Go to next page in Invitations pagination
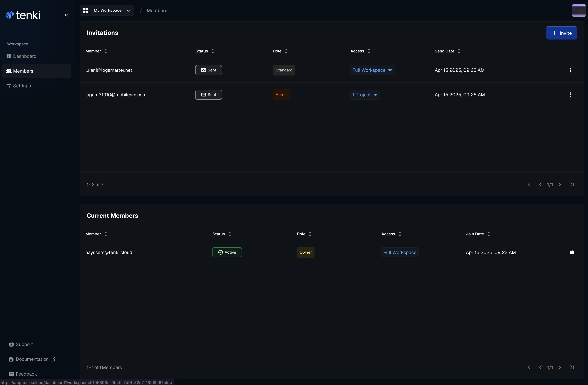Viewport: 588px width, 385px height. (x=560, y=184)
